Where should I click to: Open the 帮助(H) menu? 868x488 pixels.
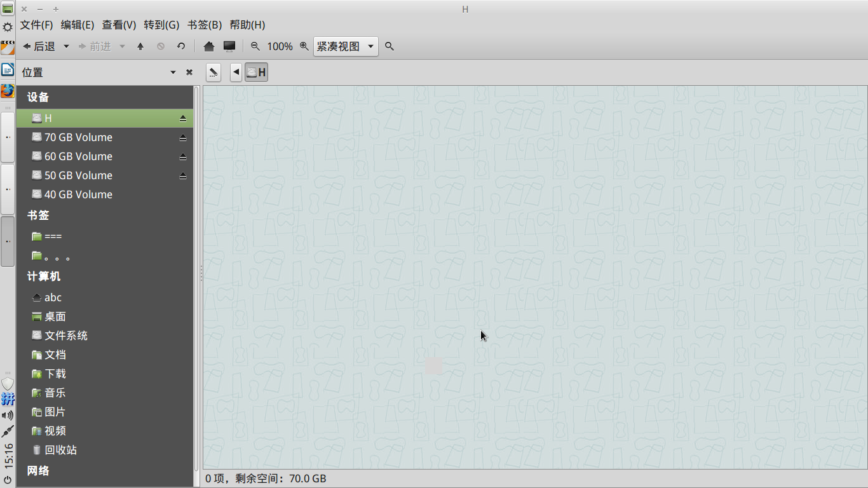(247, 25)
